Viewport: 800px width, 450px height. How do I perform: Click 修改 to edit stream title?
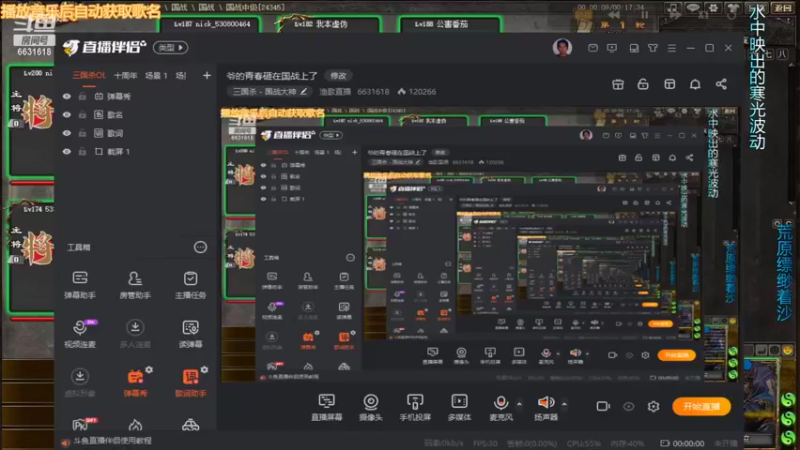coord(338,76)
